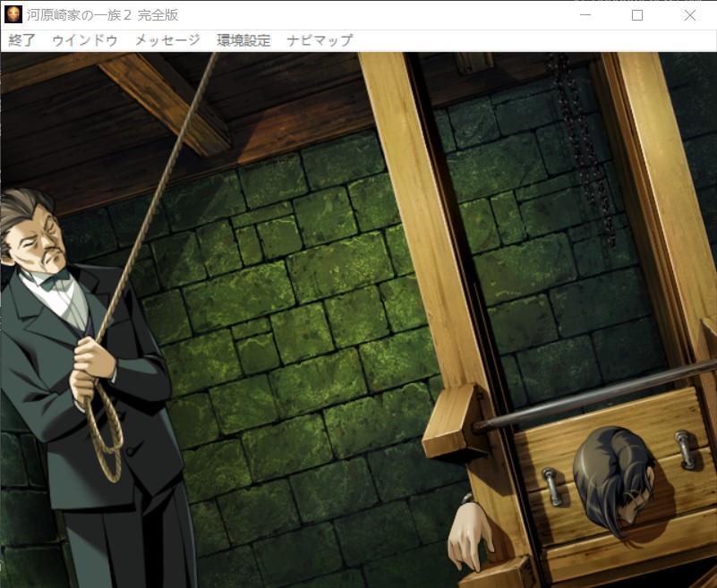717x588 pixels.
Task: Open the 終了 menu
Action: click(x=21, y=40)
